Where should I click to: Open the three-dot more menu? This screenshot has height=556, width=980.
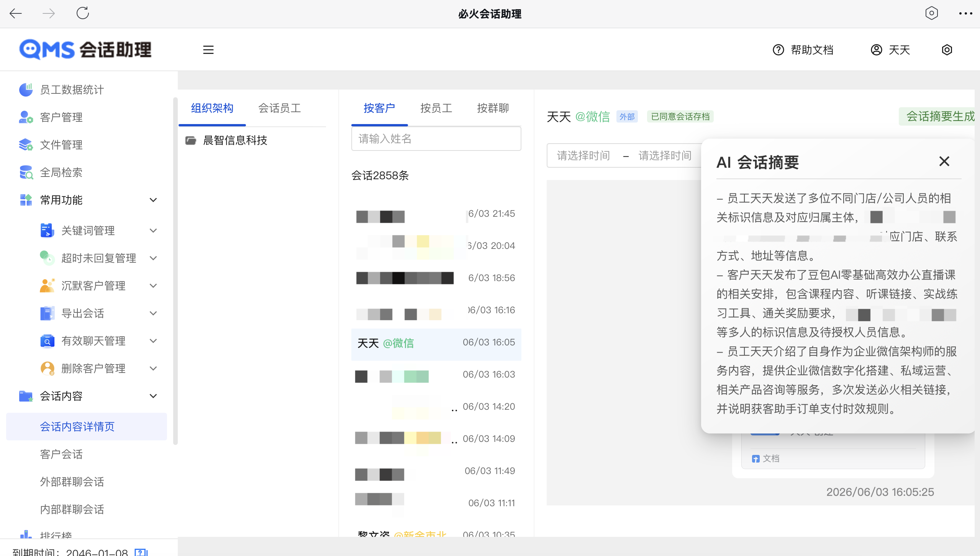point(965,14)
